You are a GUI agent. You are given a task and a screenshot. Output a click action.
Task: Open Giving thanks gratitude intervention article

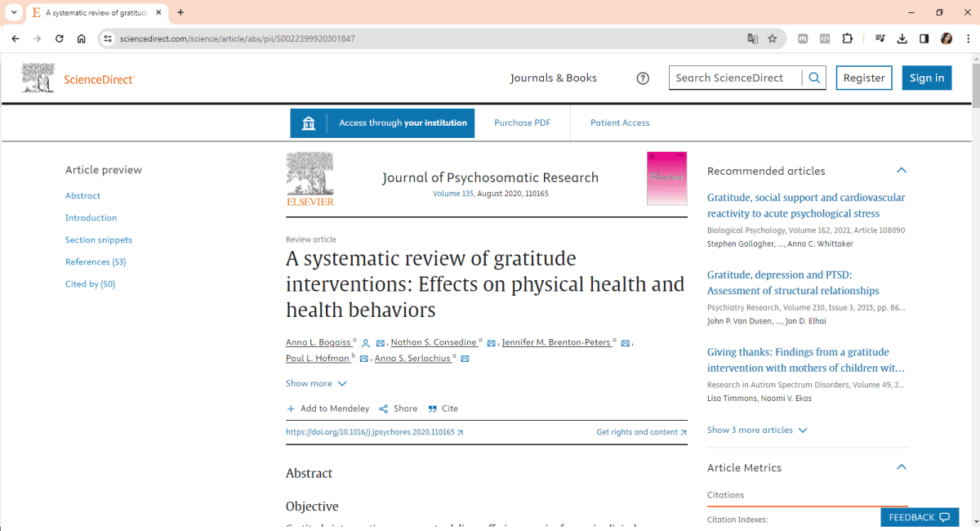click(806, 360)
